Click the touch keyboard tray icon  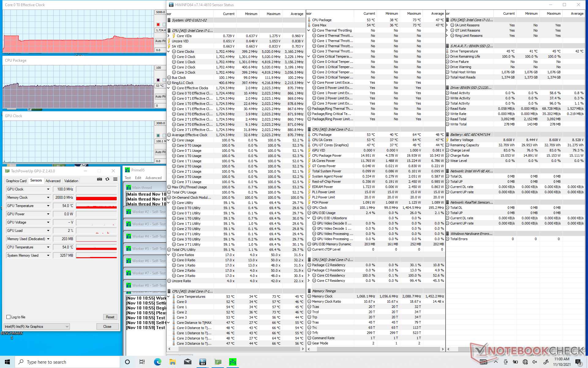[x=484, y=362]
